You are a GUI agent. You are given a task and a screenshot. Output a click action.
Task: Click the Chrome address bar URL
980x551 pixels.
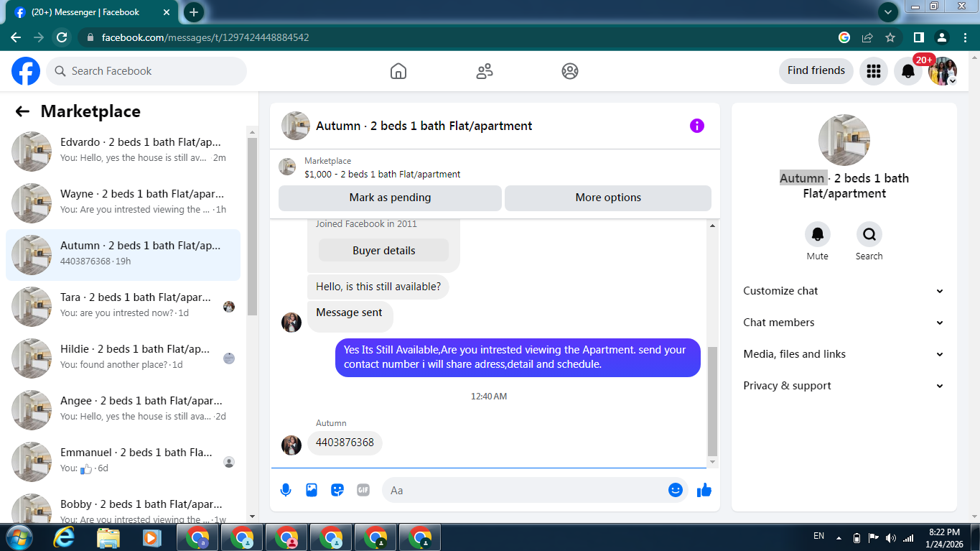[205, 37]
